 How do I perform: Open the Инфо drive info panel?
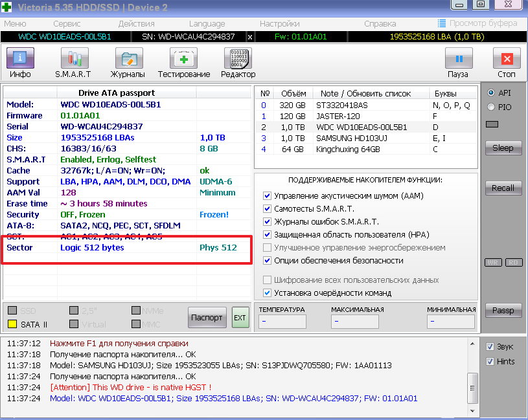[20, 63]
